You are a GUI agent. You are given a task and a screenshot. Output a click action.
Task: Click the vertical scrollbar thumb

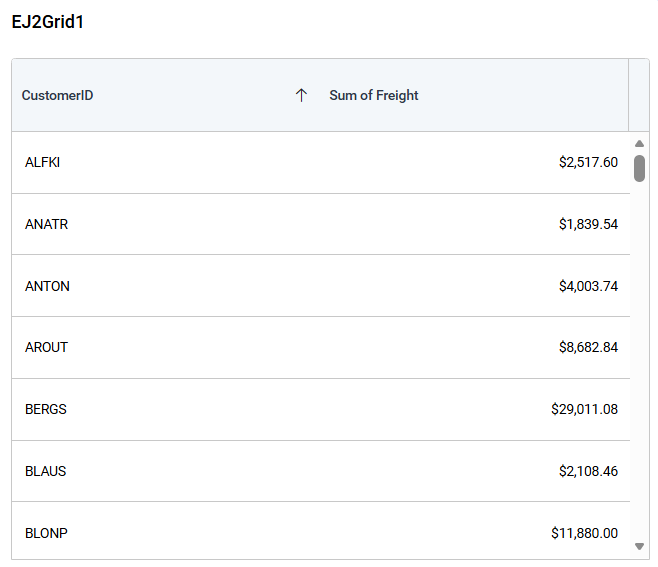[639, 168]
